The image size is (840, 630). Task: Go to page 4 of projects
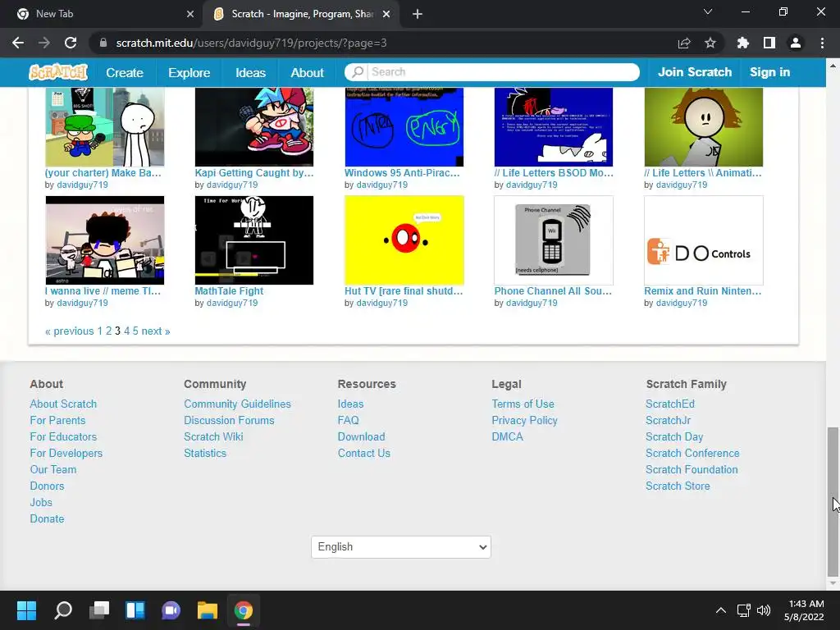(127, 331)
